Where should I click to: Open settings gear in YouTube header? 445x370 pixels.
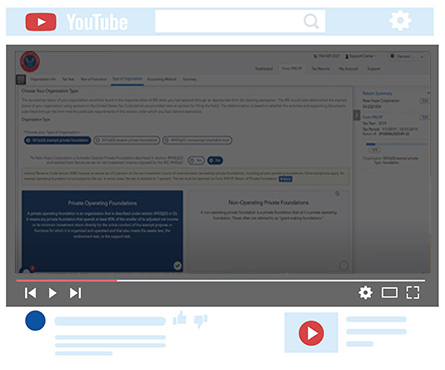pyautogui.click(x=400, y=21)
